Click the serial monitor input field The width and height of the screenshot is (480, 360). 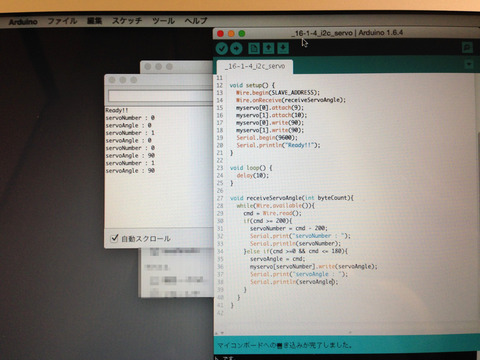(160, 96)
